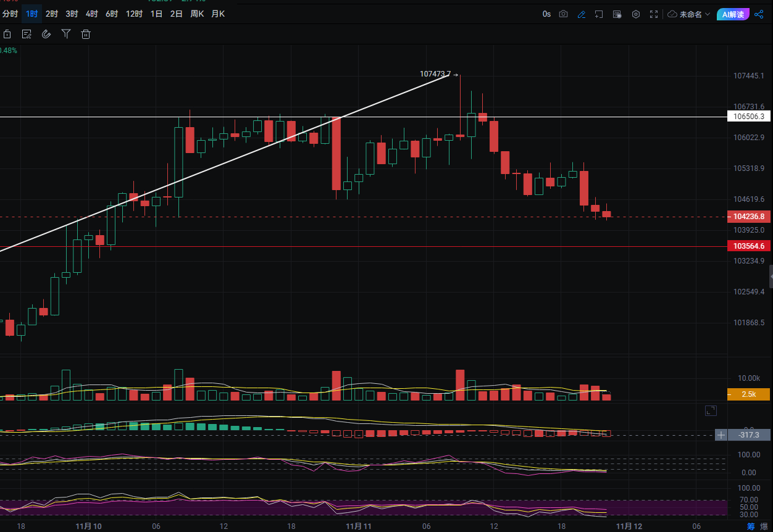Select the 1日 timeframe tab

(156, 14)
